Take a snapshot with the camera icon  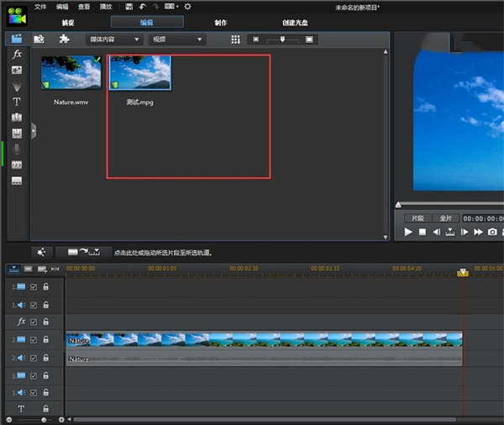pyautogui.click(x=493, y=232)
